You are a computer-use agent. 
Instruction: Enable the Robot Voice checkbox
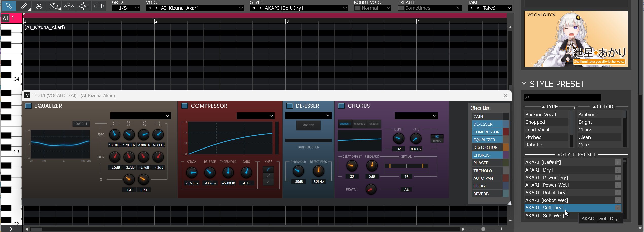pyautogui.click(x=357, y=8)
